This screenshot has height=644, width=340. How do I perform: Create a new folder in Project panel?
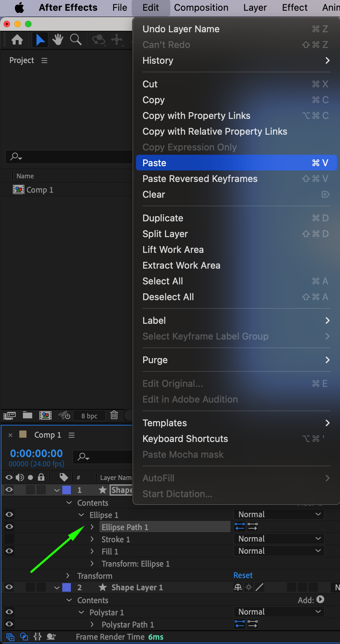click(28, 415)
